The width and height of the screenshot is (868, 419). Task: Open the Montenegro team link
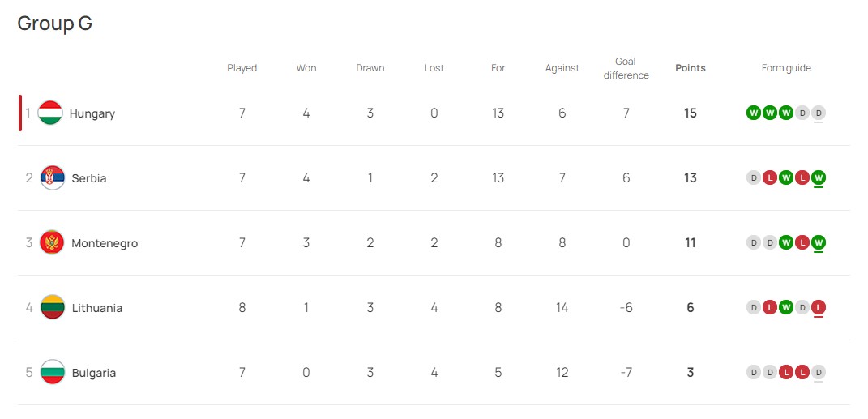(x=105, y=243)
